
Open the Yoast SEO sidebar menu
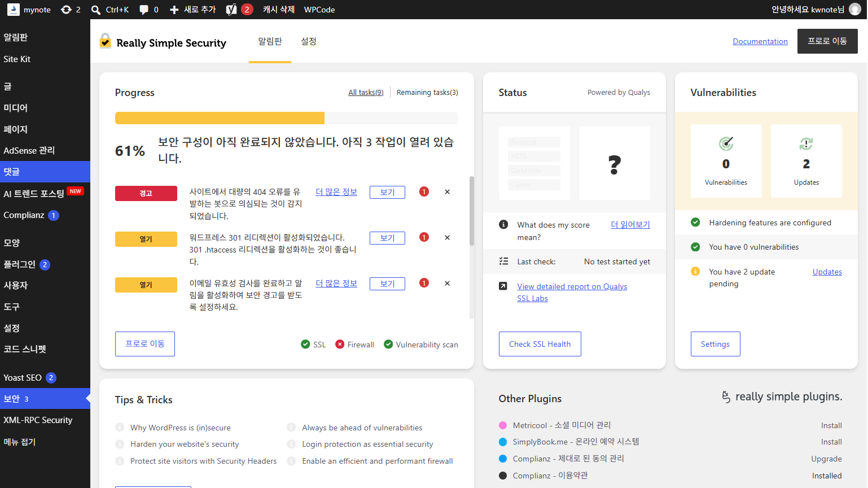point(45,378)
